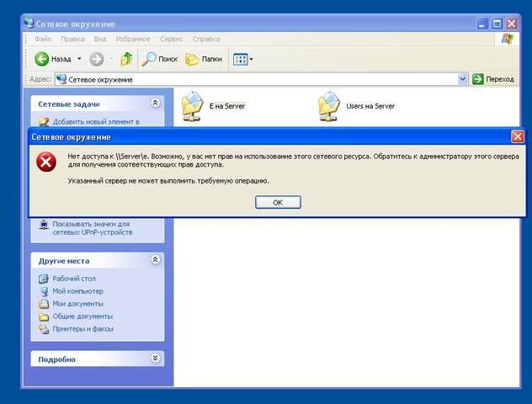532x404 pixels.
Task: Select the 'E на Server' network folder
Action: point(194,106)
